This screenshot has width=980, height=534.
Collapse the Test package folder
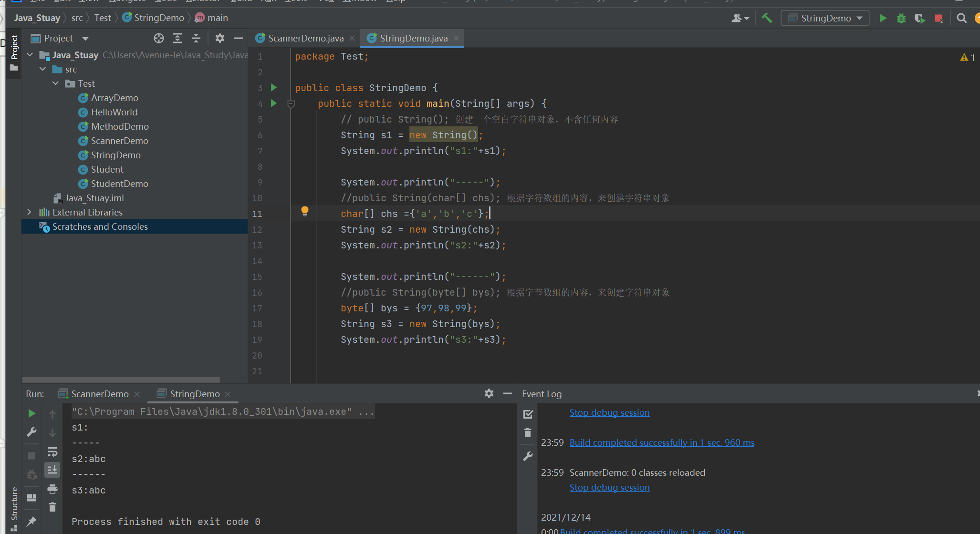(56, 83)
